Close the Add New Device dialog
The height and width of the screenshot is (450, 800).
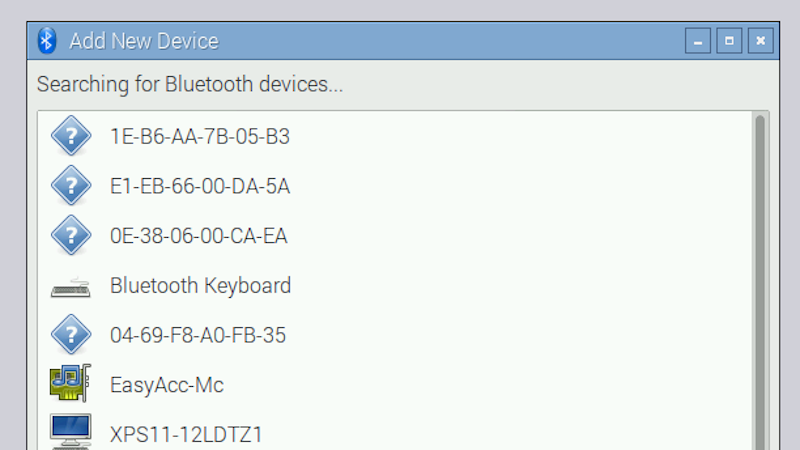[761, 41]
